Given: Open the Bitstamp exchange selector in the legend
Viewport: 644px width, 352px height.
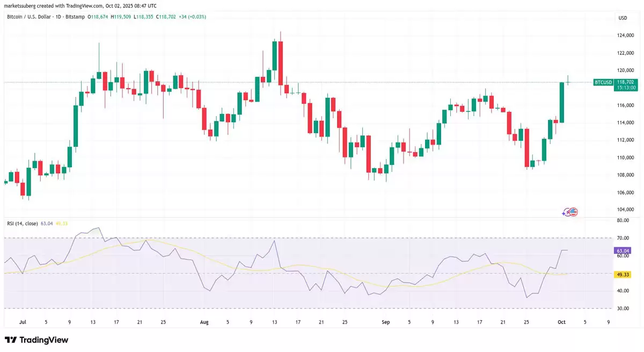Looking at the screenshot, I should [x=76, y=17].
